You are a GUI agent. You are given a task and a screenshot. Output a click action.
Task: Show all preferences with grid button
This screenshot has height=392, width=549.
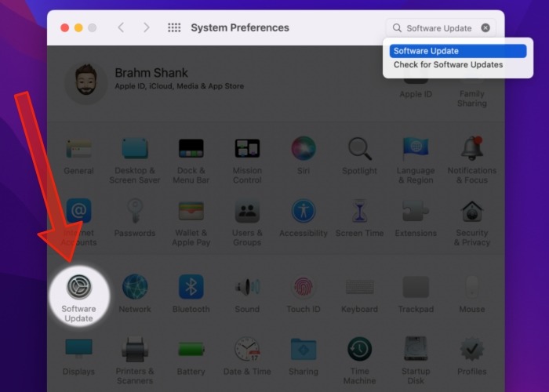pos(174,27)
